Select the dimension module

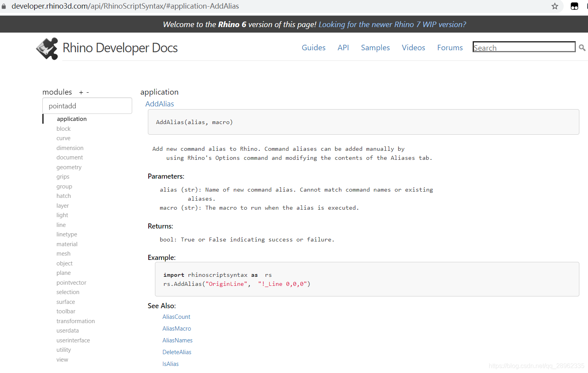(70, 148)
